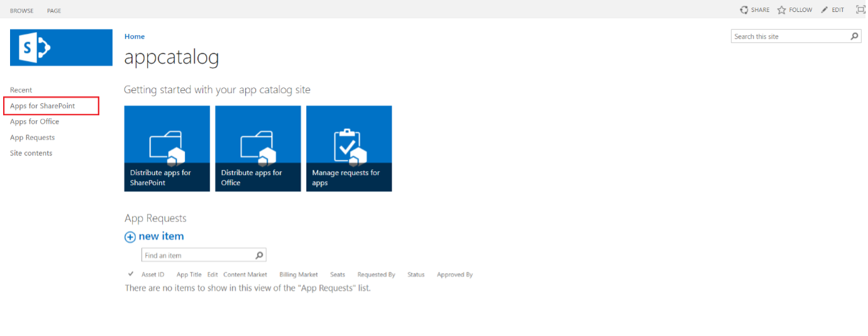Open the BROWSE ribbon tab
This screenshot has width=868, height=336.
(x=22, y=11)
